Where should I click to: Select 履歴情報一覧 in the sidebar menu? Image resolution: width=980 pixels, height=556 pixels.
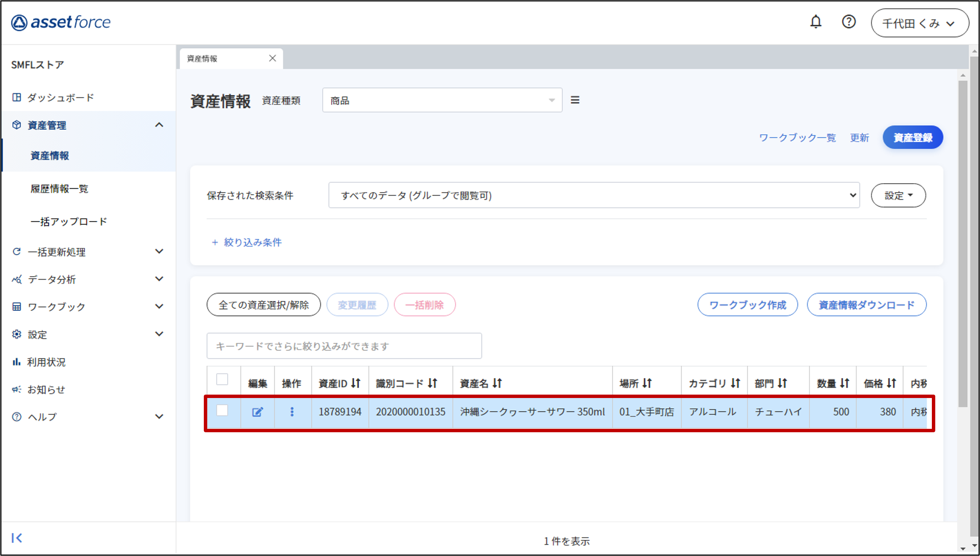[x=59, y=188]
